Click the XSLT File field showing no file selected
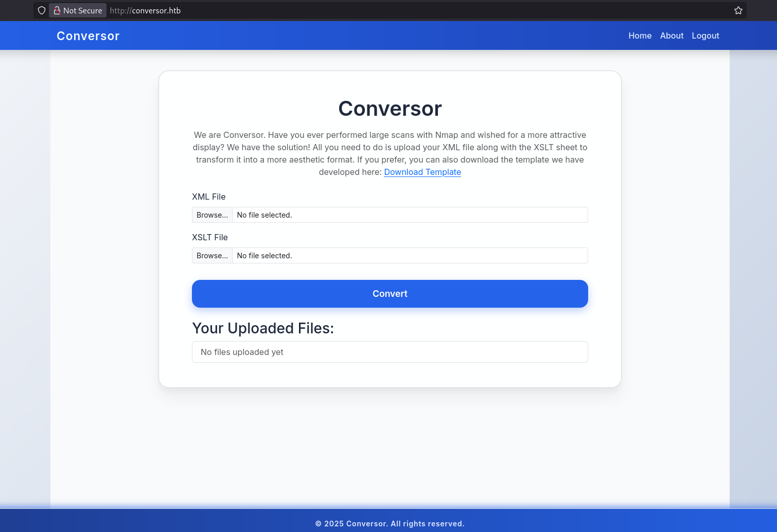This screenshot has width=777, height=532. point(390,256)
